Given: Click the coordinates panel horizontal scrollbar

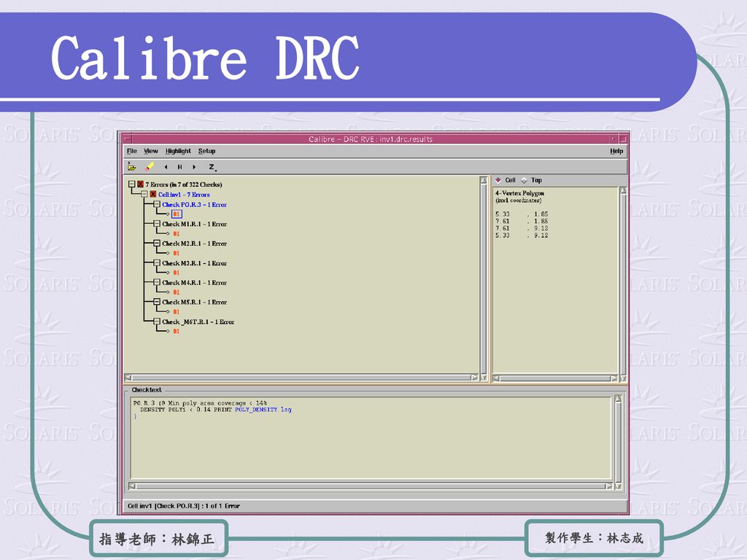Looking at the screenshot, I should 555,378.
